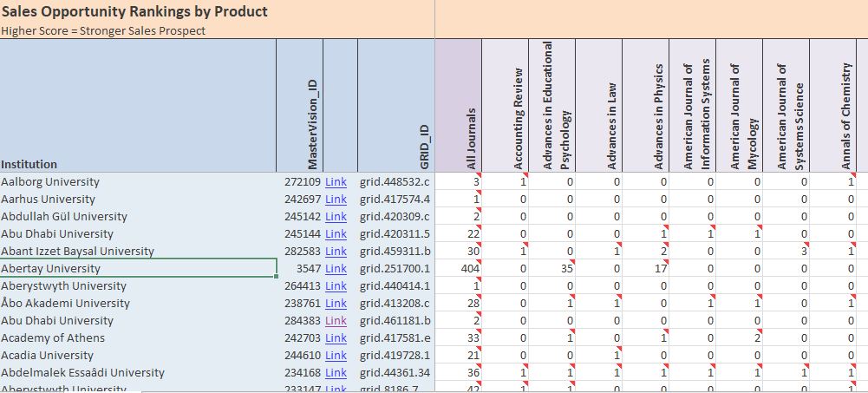Image resolution: width=868 pixels, height=393 pixels.
Task: Open the Link in Abertay University row
Action: coord(336,269)
